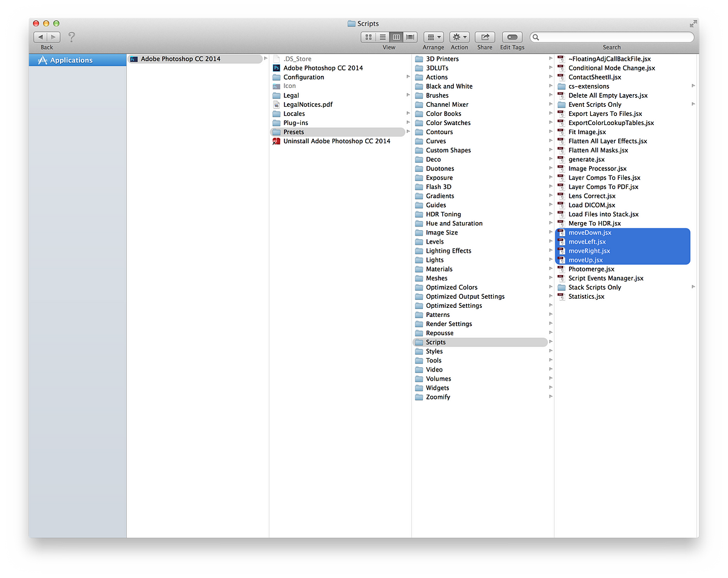Screen dimensions: 728x578
Task: Click the Share toolbar button
Action: (485, 37)
